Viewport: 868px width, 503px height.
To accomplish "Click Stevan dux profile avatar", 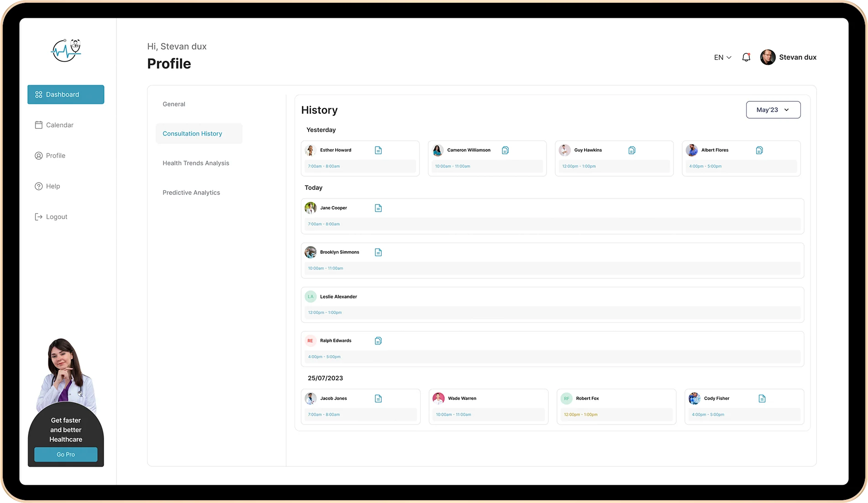I will point(768,58).
